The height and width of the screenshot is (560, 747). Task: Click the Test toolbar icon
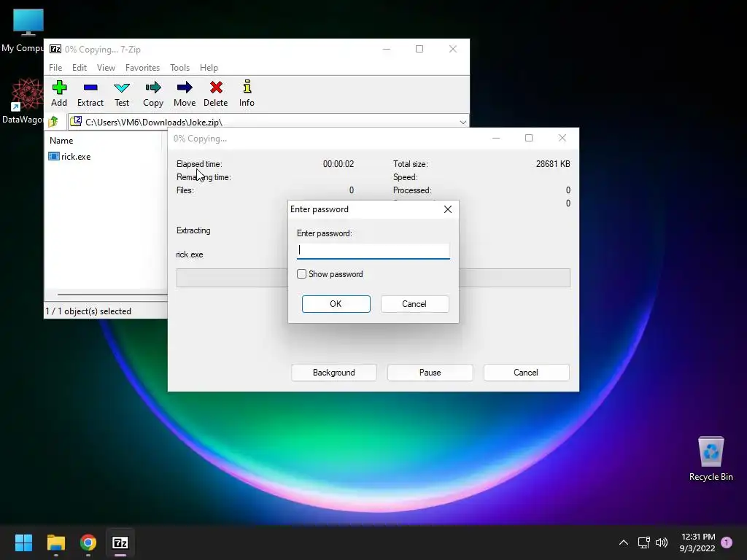122,93
